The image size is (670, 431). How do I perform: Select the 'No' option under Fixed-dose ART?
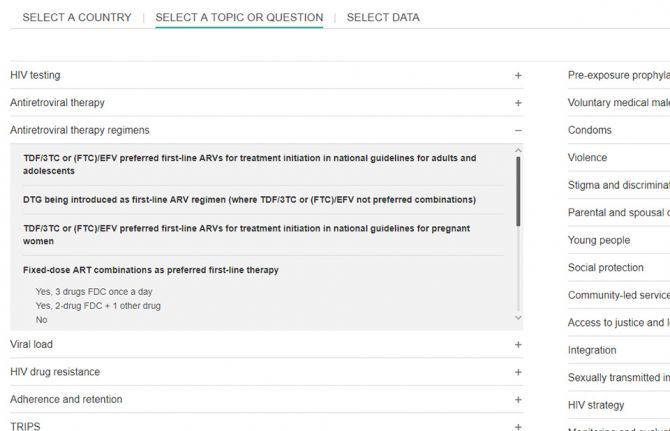(x=42, y=320)
